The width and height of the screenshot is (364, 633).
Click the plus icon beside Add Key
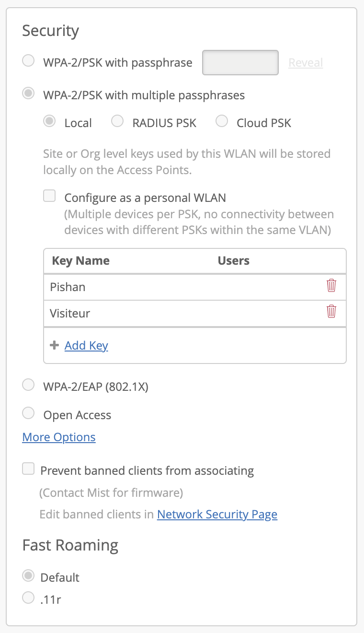click(54, 345)
